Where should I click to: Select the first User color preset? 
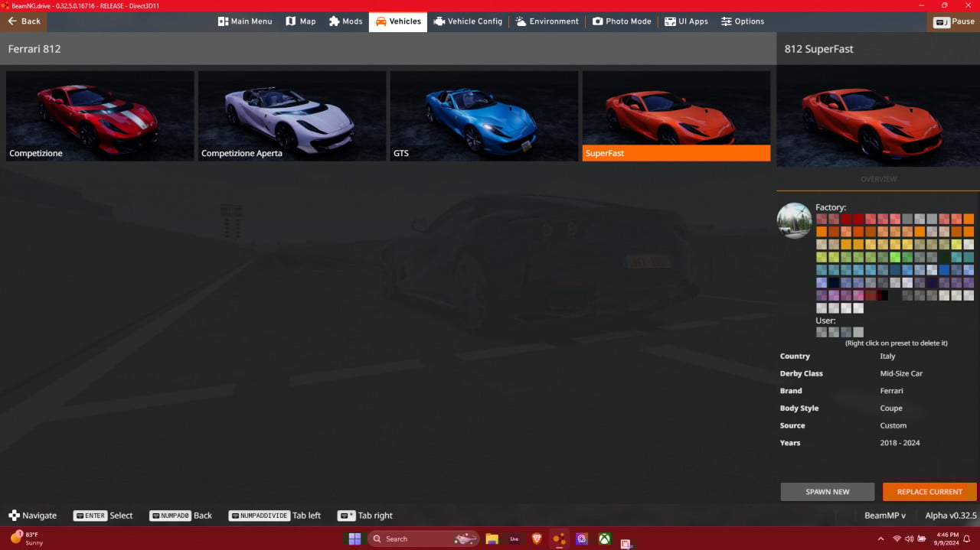(x=822, y=332)
